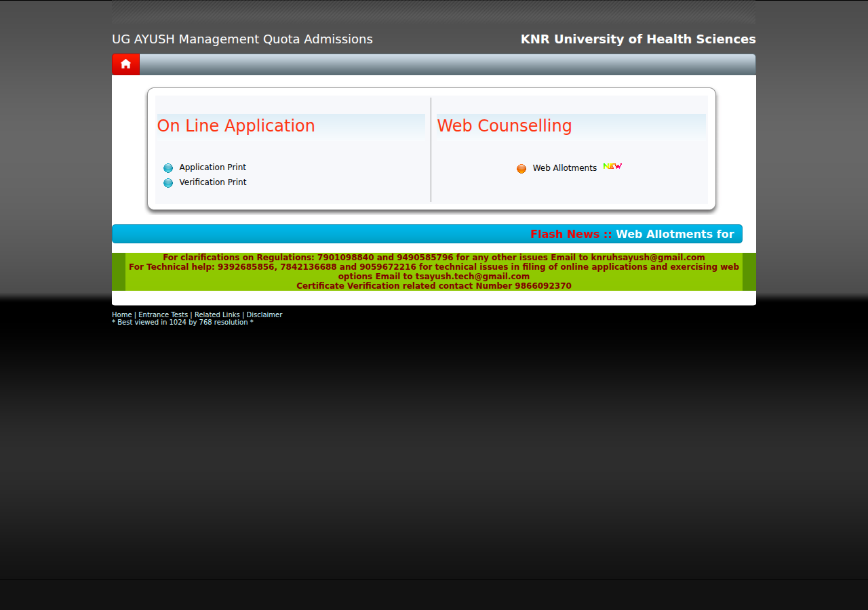Click orange bullet beside Web Allotments

tap(521, 169)
